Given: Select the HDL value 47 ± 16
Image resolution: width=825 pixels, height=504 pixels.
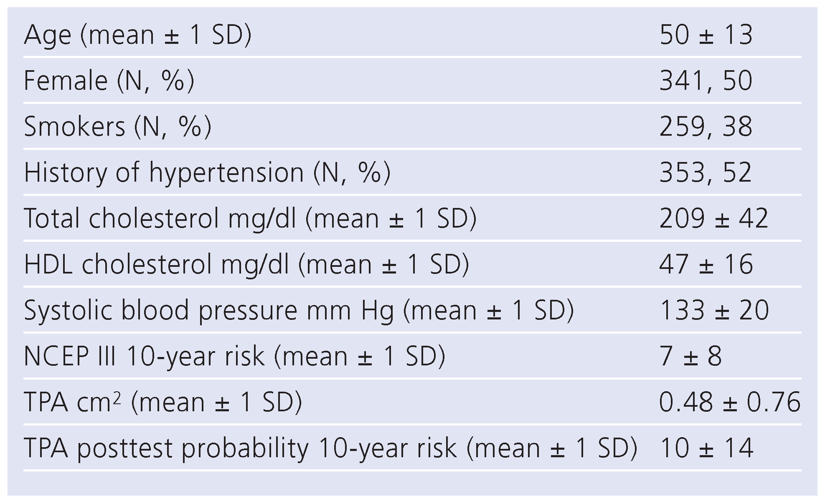Looking at the screenshot, I should 706,264.
